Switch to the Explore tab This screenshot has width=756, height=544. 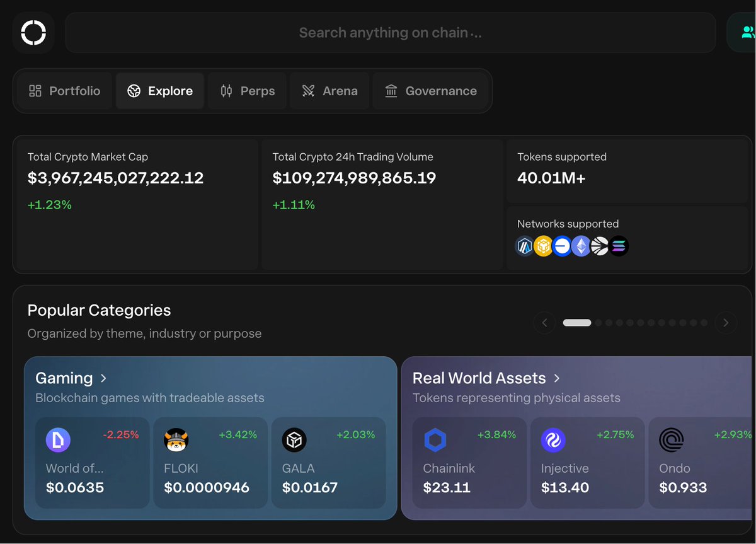pyautogui.click(x=160, y=91)
